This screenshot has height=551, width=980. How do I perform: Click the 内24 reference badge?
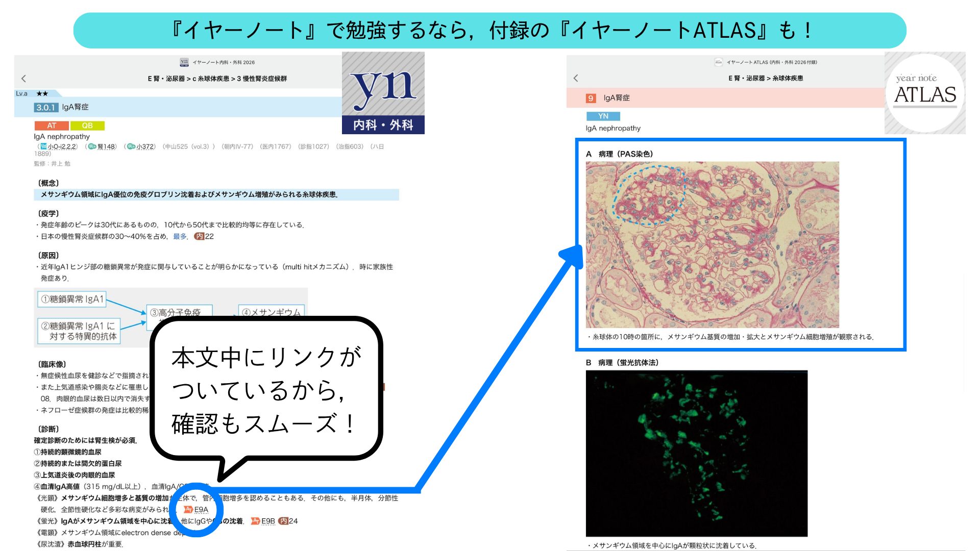pyautogui.click(x=288, y=521)
